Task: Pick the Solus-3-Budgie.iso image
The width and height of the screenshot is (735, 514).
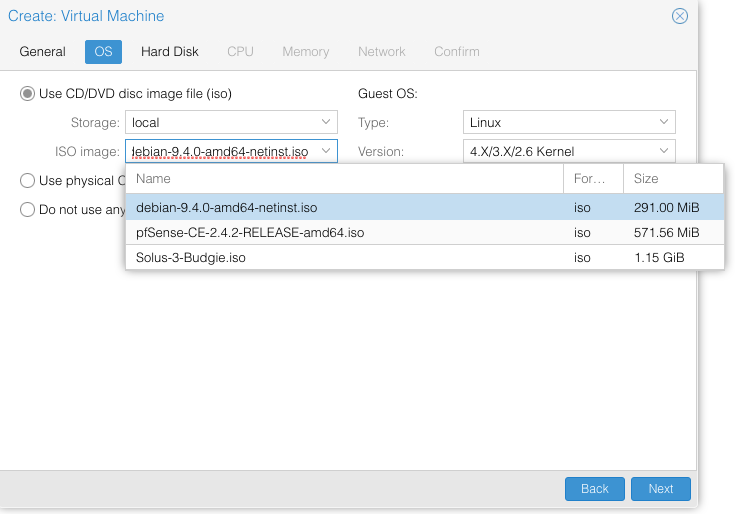Action: (x=191, y=258)
